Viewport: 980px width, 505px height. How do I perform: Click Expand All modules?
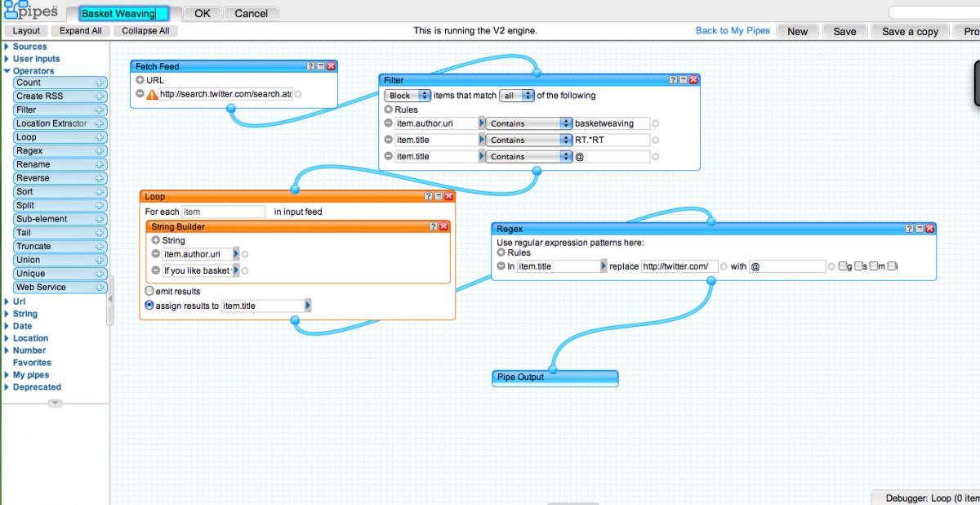pyautogui.click(x=80, y=31)
